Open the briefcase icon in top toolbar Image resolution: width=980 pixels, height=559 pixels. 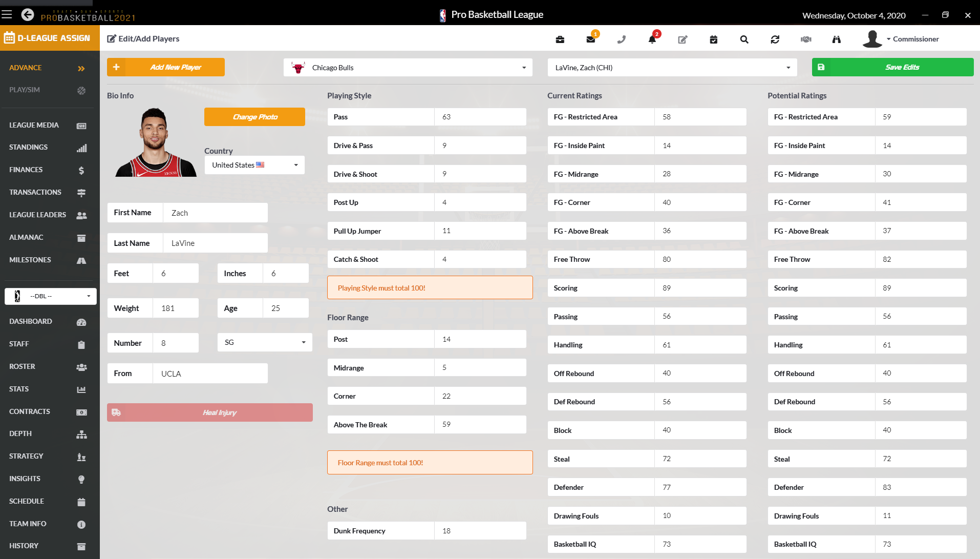[560, 39]
